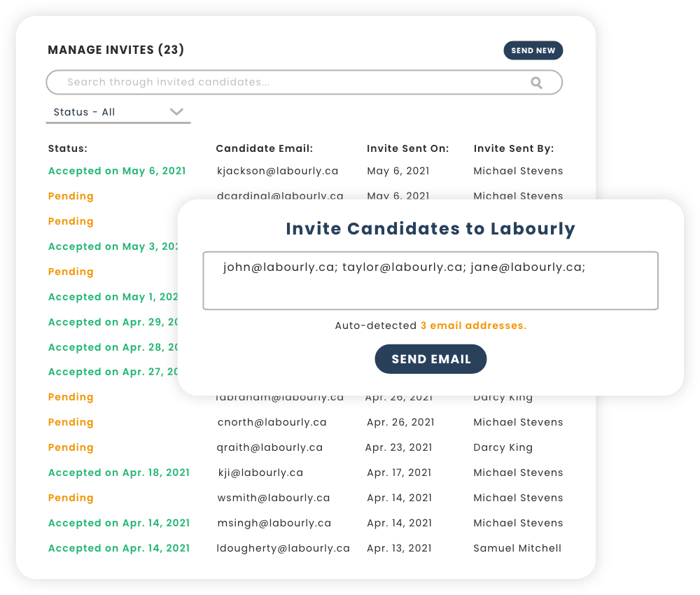Click Pending status in the cnorth row
Image resolution: width=700 pixels, height=595 pixels.
tap(71, 422)
